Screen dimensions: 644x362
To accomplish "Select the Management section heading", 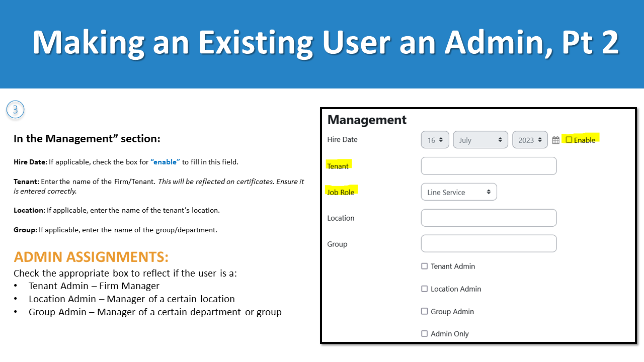I will (x=366, y=120).
